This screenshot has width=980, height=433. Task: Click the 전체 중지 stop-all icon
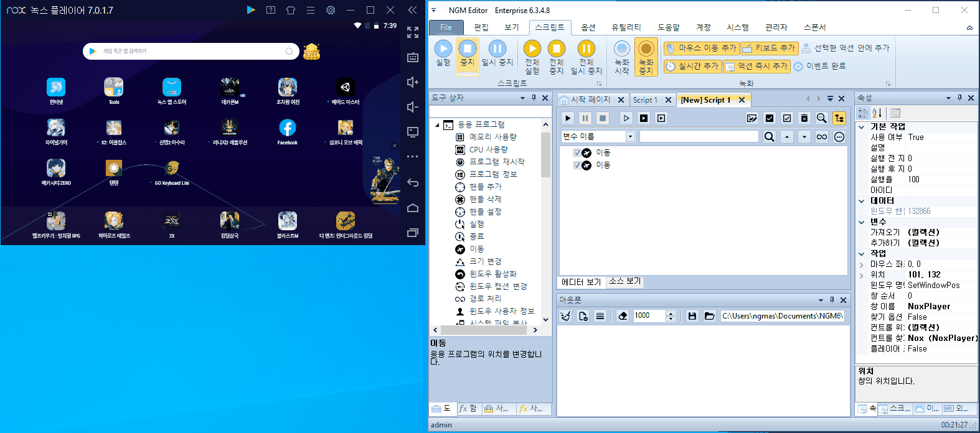click(x=557, y=49)
